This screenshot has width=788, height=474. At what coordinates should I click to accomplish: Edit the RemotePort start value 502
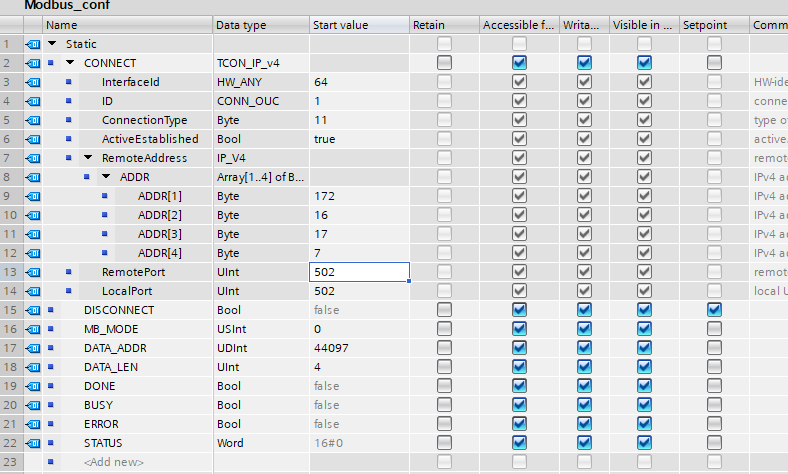359,272
